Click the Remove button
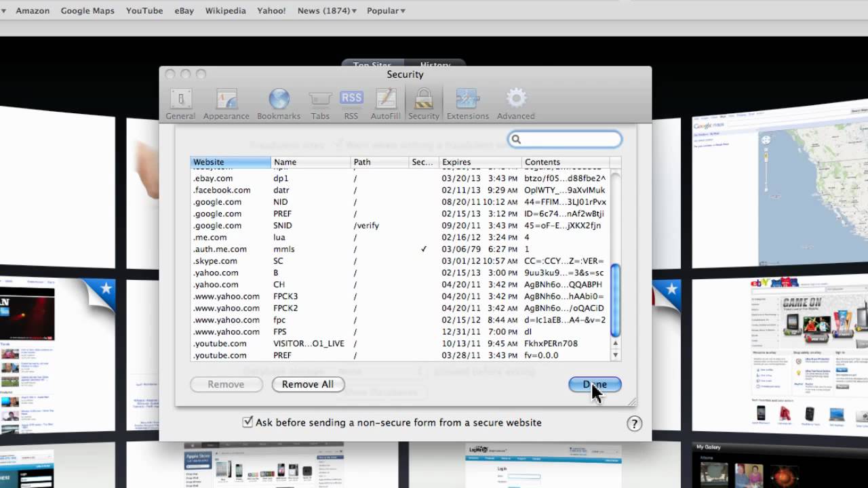Viewport: 868px width, 488px height. coord(226,384)
